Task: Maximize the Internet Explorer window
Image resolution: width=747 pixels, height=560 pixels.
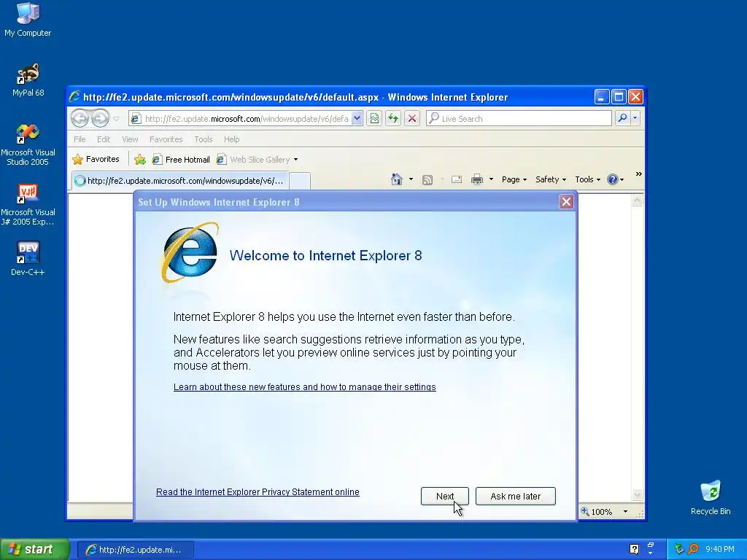Action: click(619, 97)
